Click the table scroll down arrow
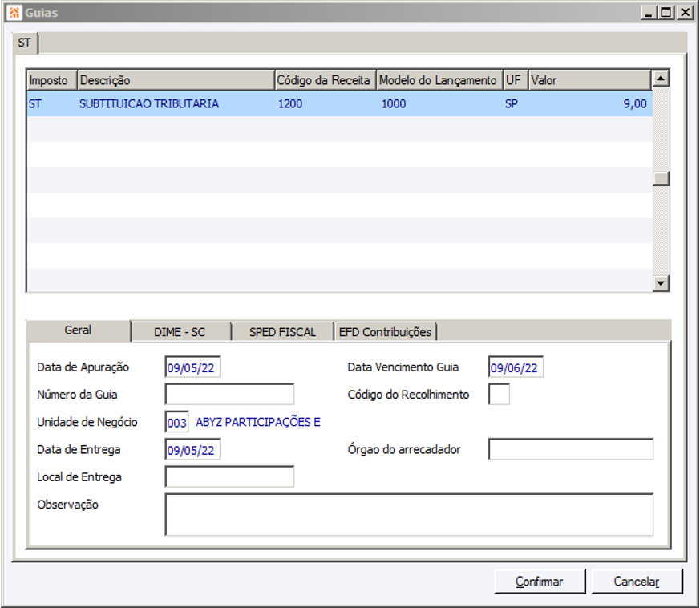 [661, 283]
